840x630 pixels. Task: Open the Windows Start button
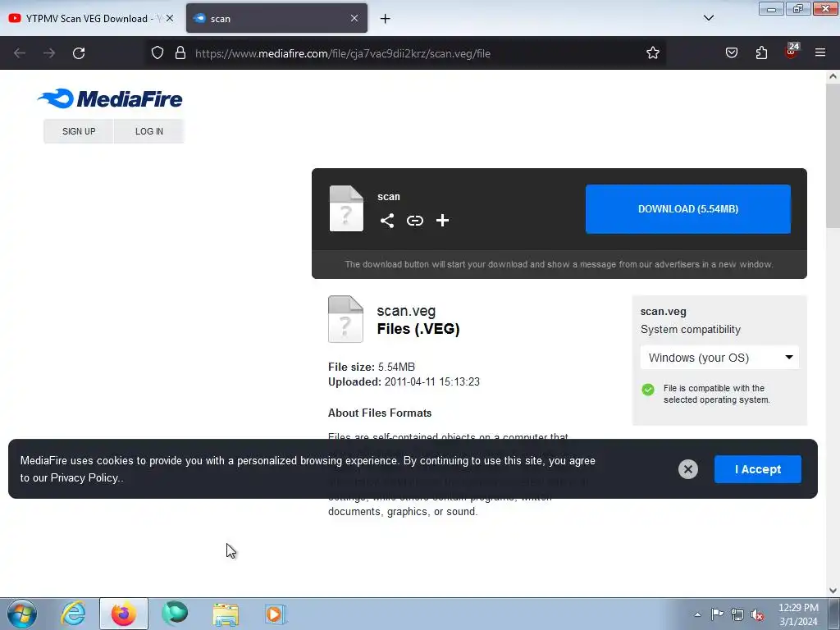click(x=21, y=614)
